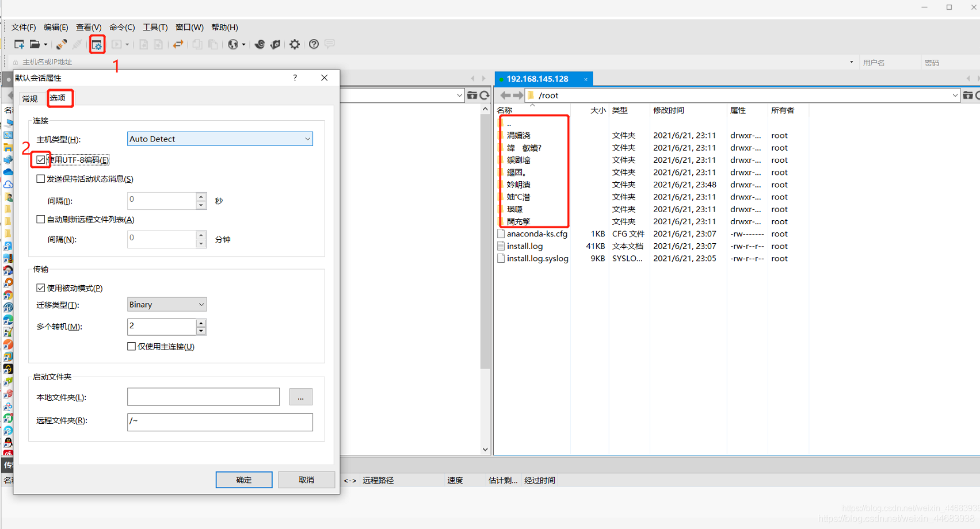Expand the local pane path dropdown
980x529 pixels.
[x=459, y=95]
